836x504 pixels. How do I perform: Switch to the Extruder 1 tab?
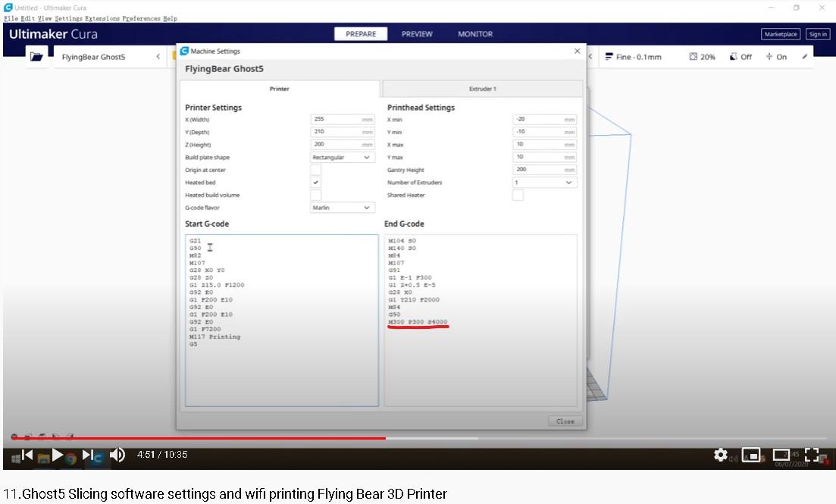pyautogui.click(x=483, y=89)
